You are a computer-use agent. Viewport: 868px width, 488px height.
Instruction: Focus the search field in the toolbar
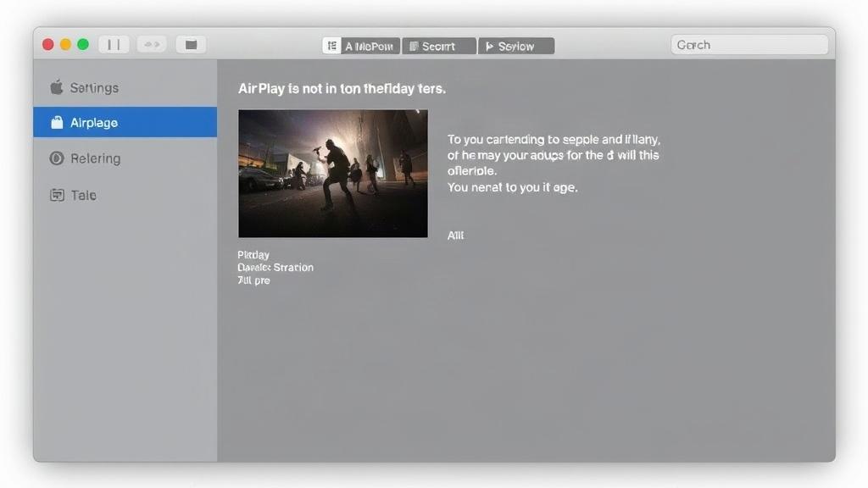749,45
